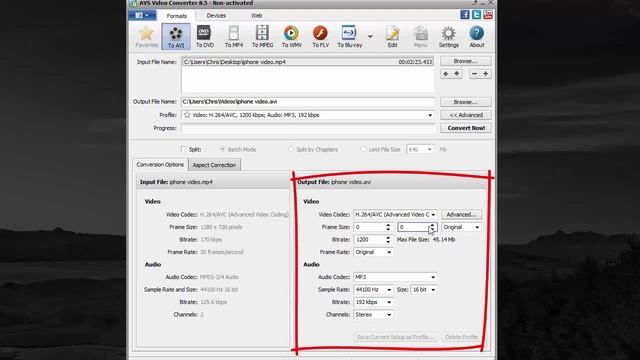Enable the Split checkbox

(x=184, y=149)
